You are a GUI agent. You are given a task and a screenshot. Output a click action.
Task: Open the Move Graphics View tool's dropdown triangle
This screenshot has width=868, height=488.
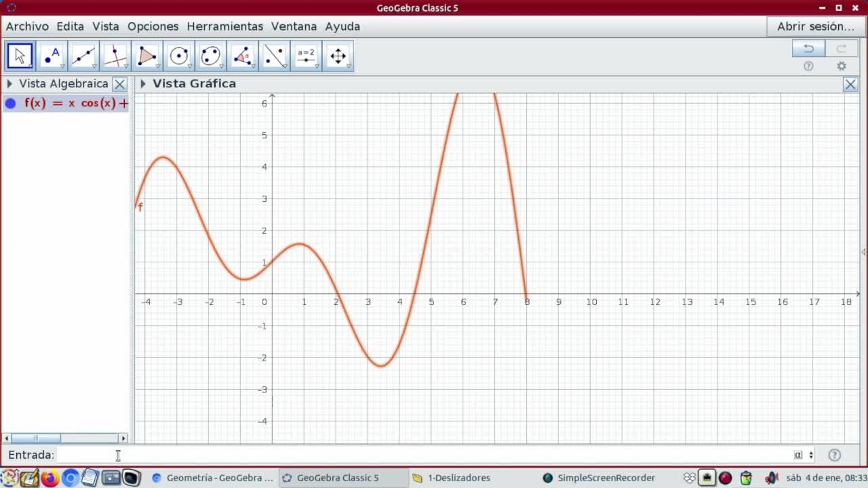349,66
